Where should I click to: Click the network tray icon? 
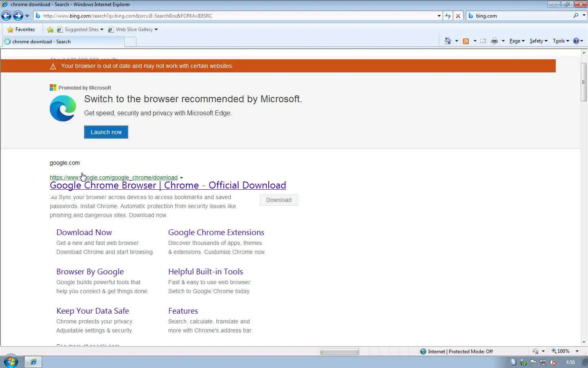click(543, 362)
